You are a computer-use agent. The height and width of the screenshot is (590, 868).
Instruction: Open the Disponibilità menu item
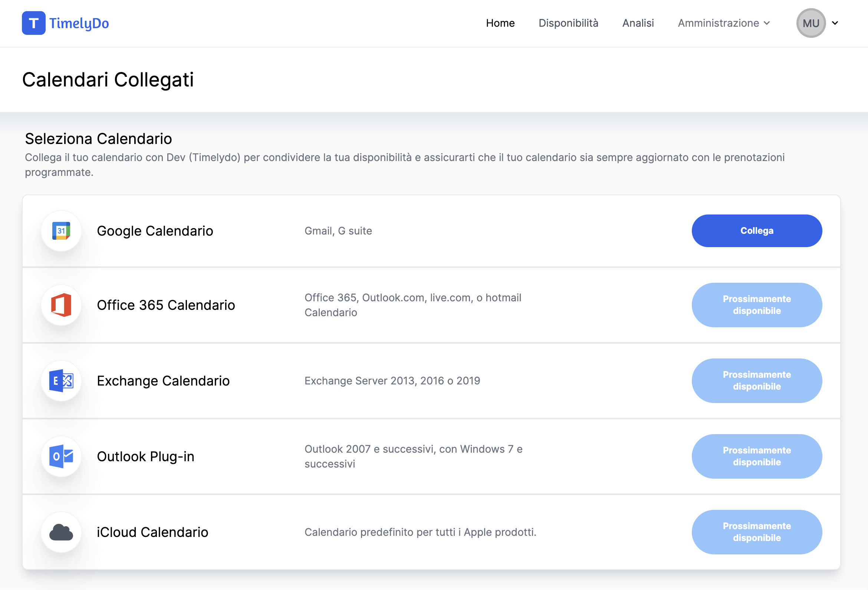tap(568, 23)
